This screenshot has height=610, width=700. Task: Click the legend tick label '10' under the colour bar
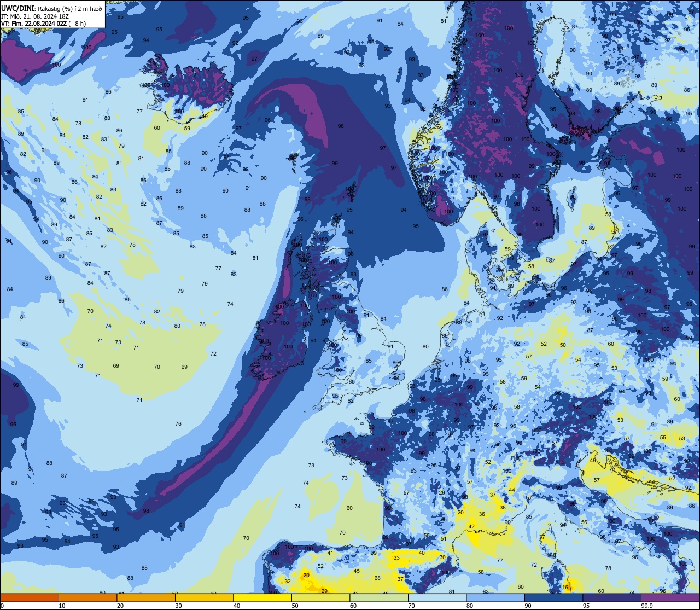pos(62,606)
